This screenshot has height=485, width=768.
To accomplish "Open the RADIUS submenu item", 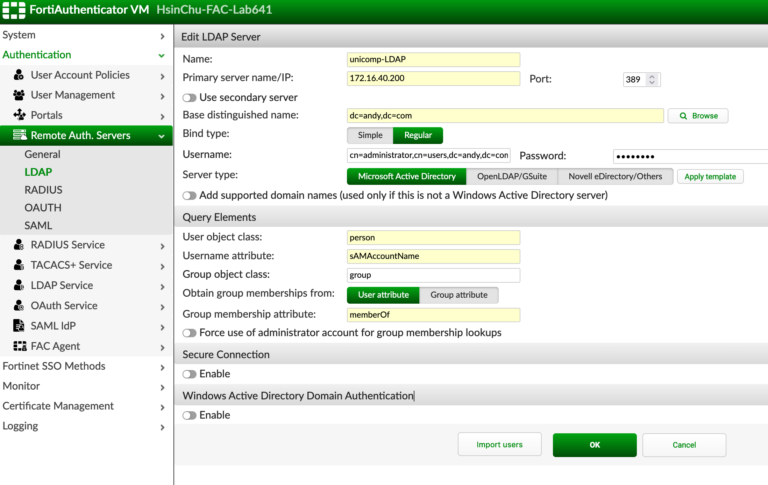I will 44,190.
